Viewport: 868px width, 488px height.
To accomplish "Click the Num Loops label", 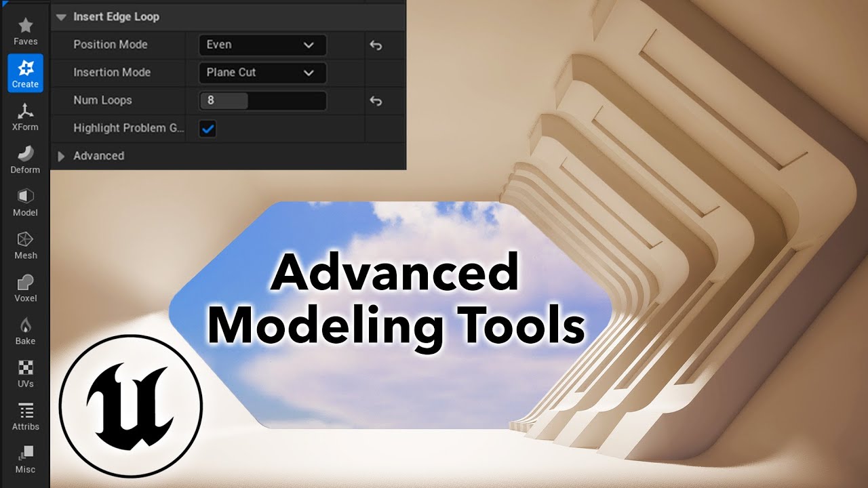I will [102, 100].
